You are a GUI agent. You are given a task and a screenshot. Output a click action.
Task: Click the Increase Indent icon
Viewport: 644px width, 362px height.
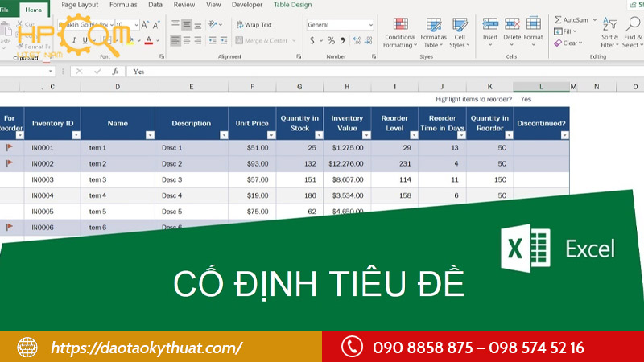click(x=224, y=40)
